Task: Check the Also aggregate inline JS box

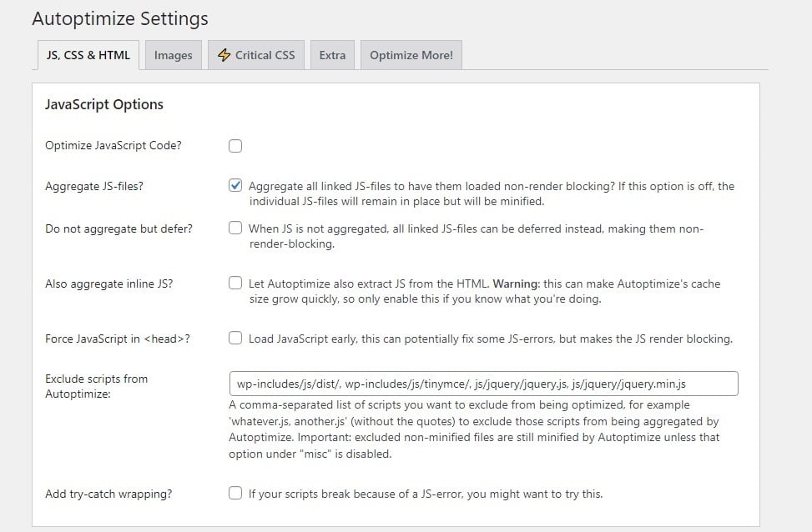Action: 235,283
